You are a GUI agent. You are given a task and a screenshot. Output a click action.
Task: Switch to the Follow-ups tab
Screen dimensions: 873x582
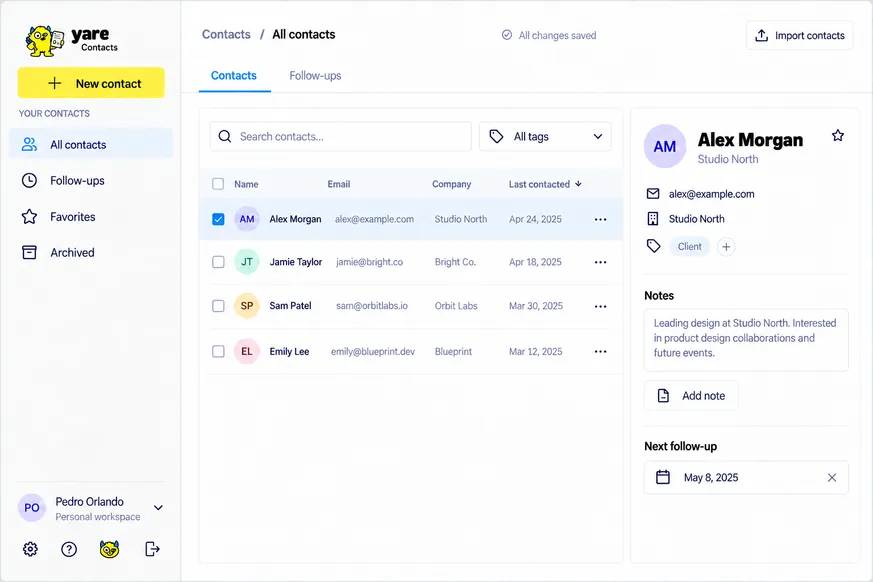315,76
